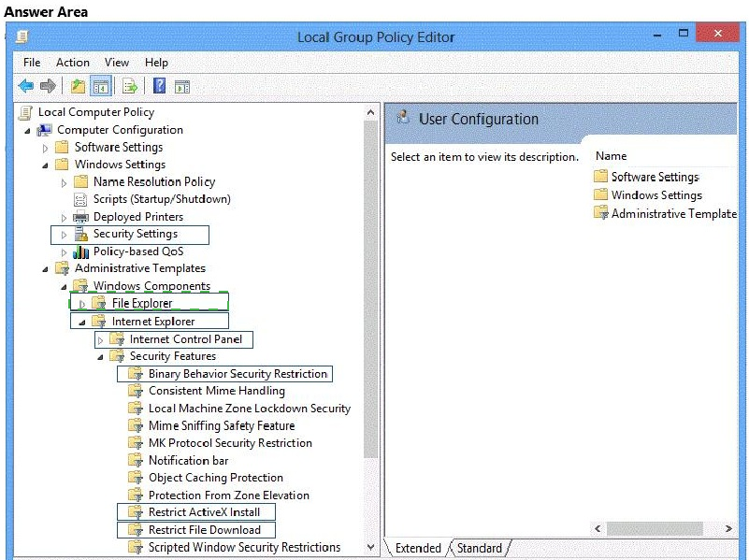Expand the Deployed Printers node
This screenshot has width=749, height=560.
[x=64, y=218]
